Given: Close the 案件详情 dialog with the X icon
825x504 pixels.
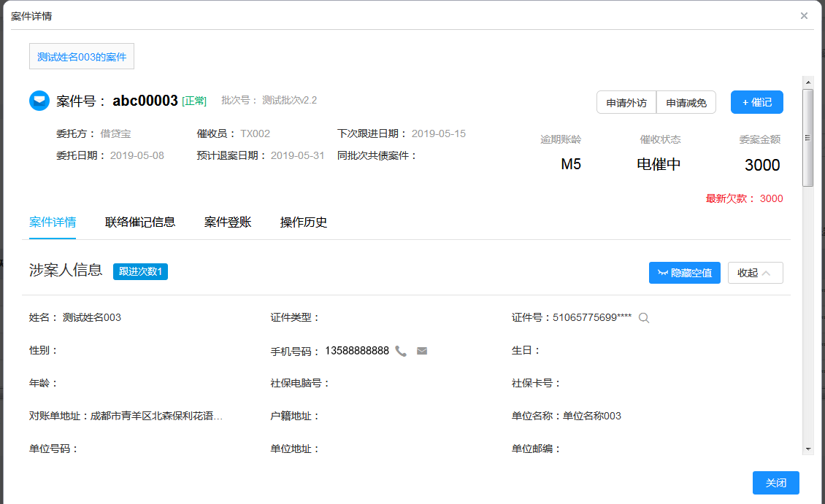Looking at the screenshot, I should point(804,15).
